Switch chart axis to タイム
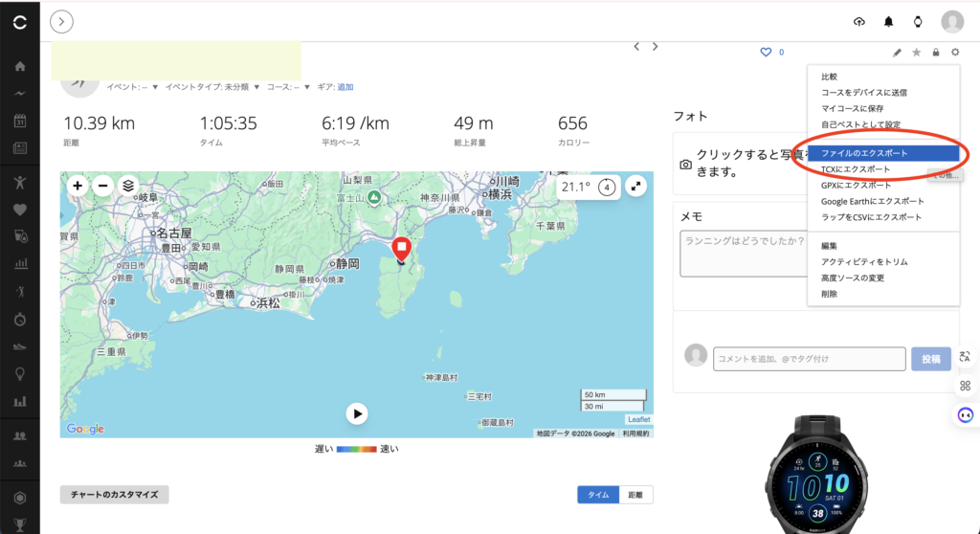 click(598, 495)
